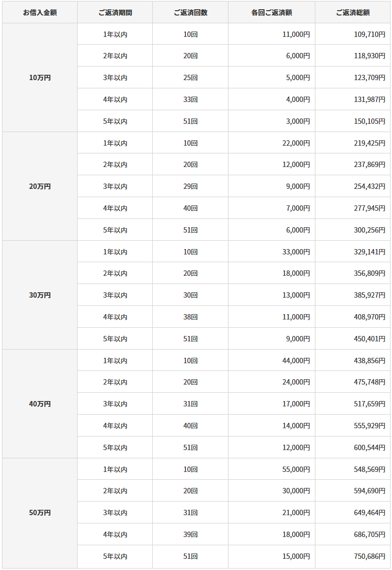Click the 44,000円 per-payment cell
The image size is (392, 570).
tap(296, 361)
